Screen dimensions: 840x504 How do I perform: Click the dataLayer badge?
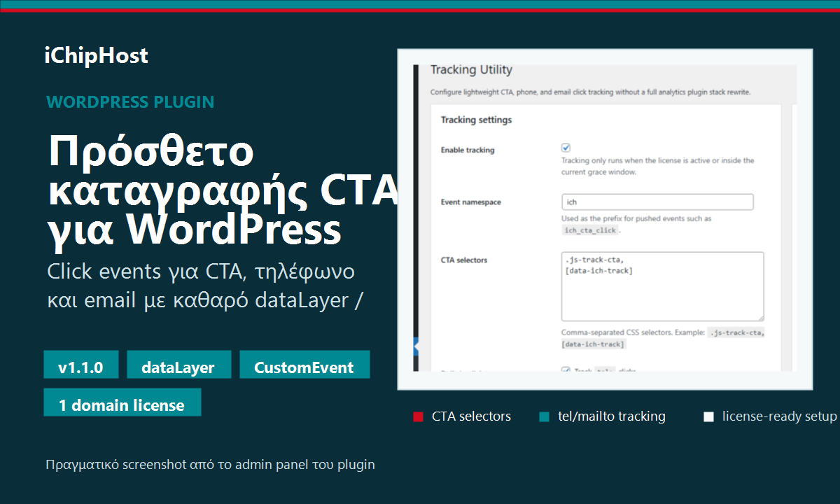coord(178,365)
